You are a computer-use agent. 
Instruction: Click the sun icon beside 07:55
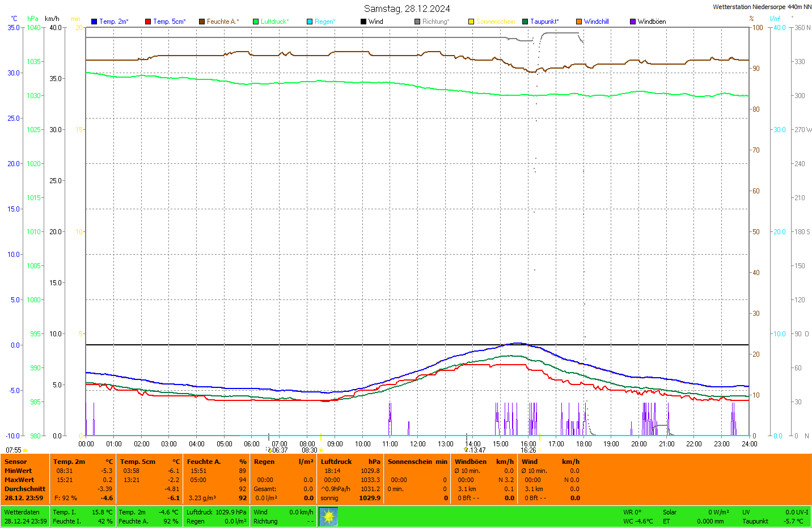pyautogui.click(x=25, y=450)
